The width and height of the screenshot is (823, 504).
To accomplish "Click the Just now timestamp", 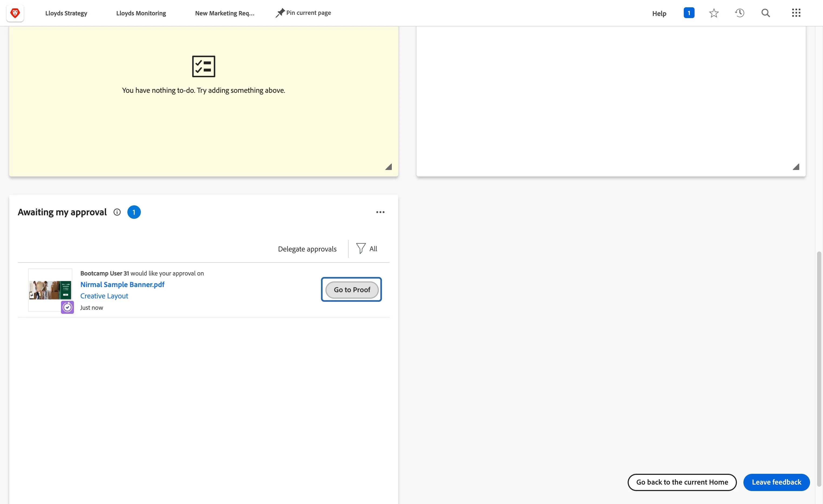I will 91,308.
